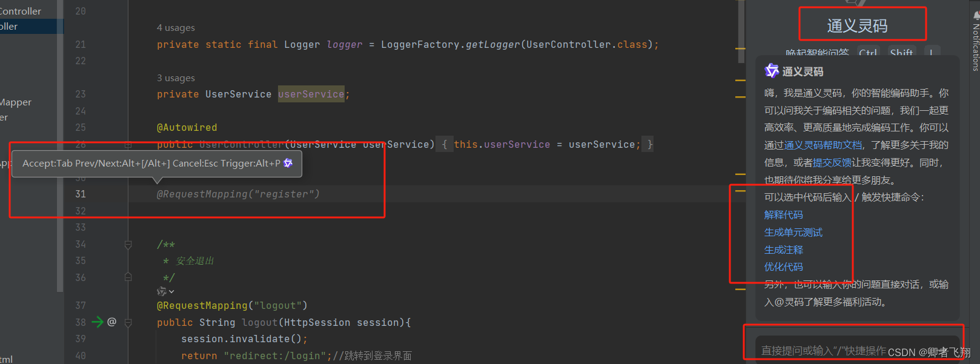This screenshot has width=980, height=364.
Task: Click line number 39 in the gutter
Action: coord(81,339)
